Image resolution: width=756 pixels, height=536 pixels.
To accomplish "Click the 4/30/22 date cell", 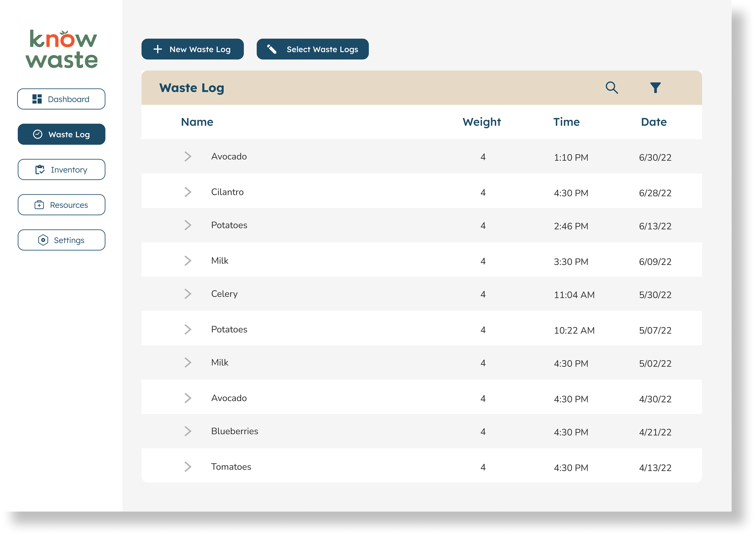I will 655,399.
